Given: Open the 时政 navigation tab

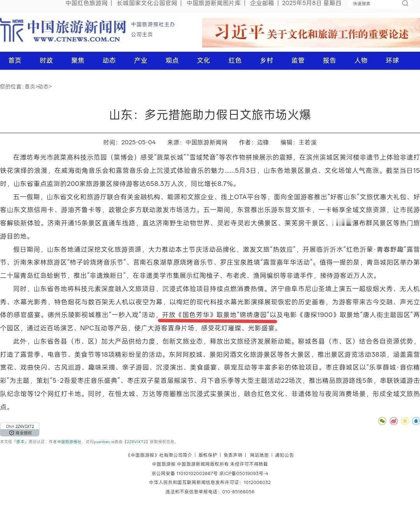Looking at the screenshot, I should pyautogui.click(x=46, y=60).
